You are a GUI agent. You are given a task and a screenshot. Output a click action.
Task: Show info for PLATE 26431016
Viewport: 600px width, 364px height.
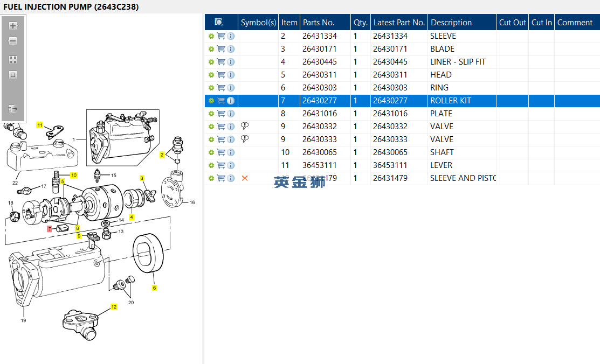[x=231, y=114]
